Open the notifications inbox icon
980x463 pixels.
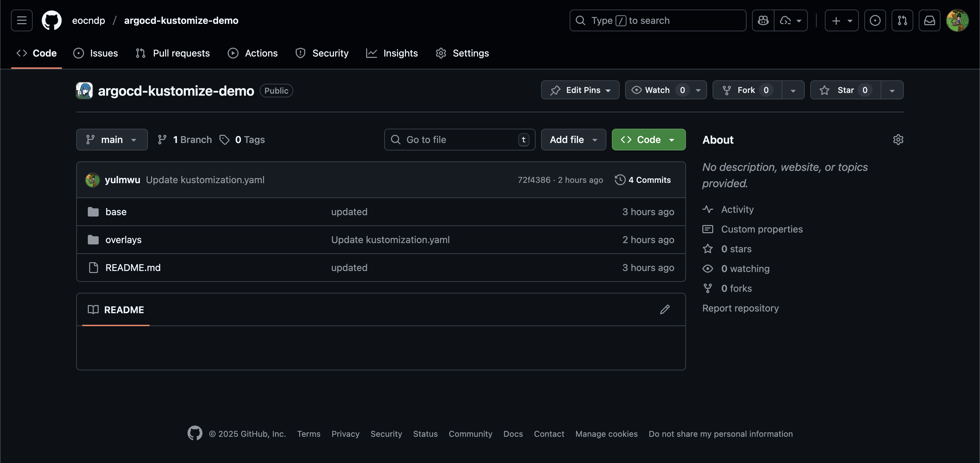coord(929,20)
